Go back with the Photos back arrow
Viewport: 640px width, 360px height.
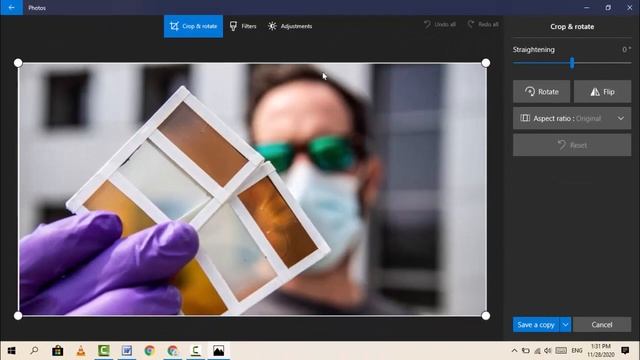(x=11, y=7)
